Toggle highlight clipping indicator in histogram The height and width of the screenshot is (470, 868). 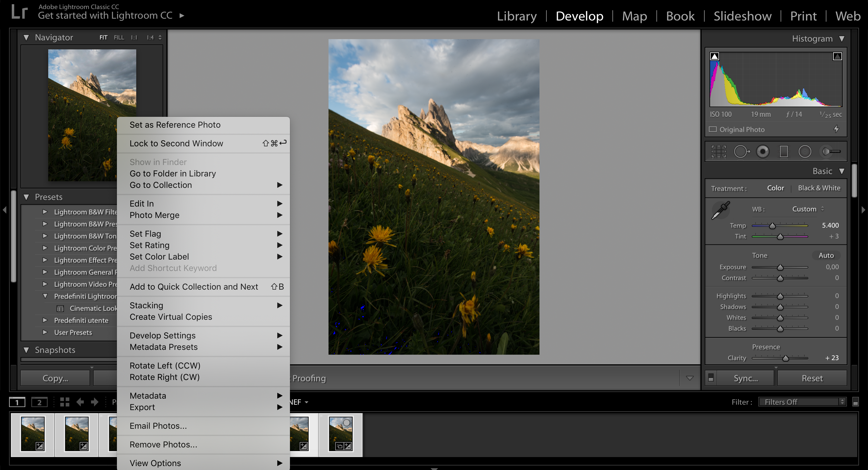coord(837,56)
